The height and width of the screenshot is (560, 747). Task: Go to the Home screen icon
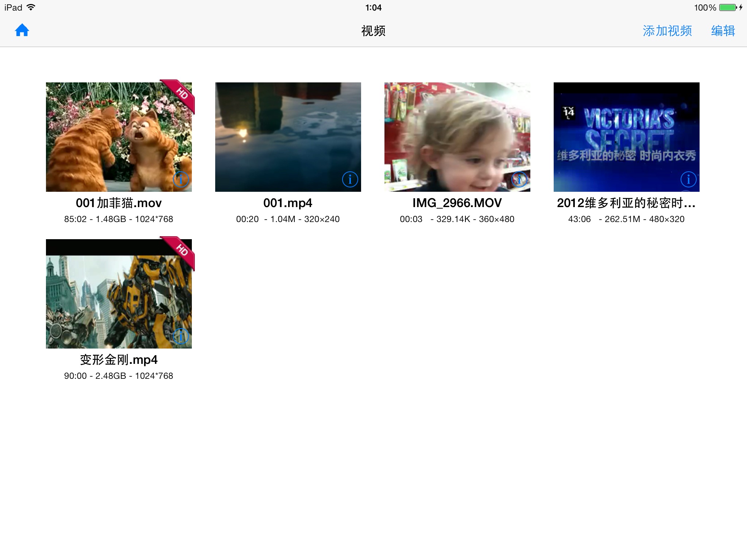22,30
